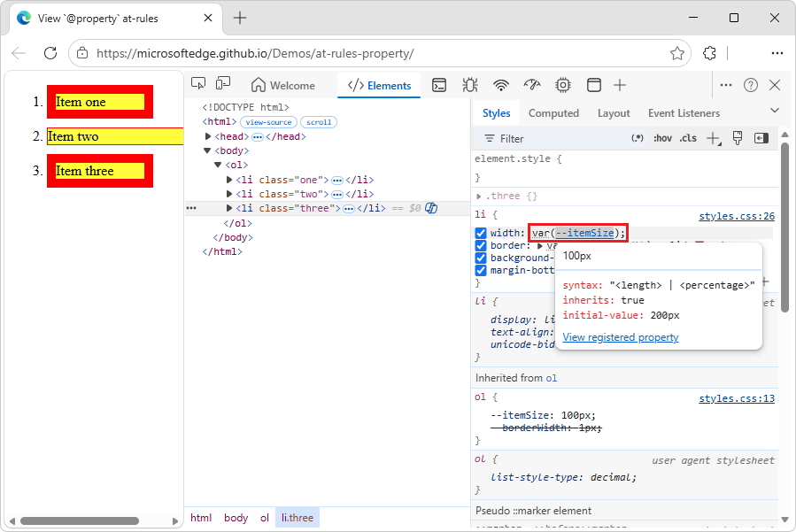Open the Memory tool chip icon

coord(563,85)
